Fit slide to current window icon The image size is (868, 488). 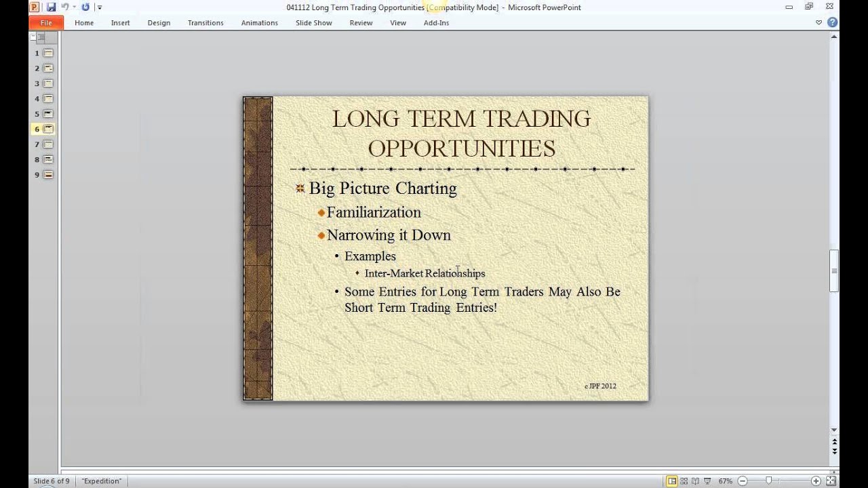tap(831, 481)
